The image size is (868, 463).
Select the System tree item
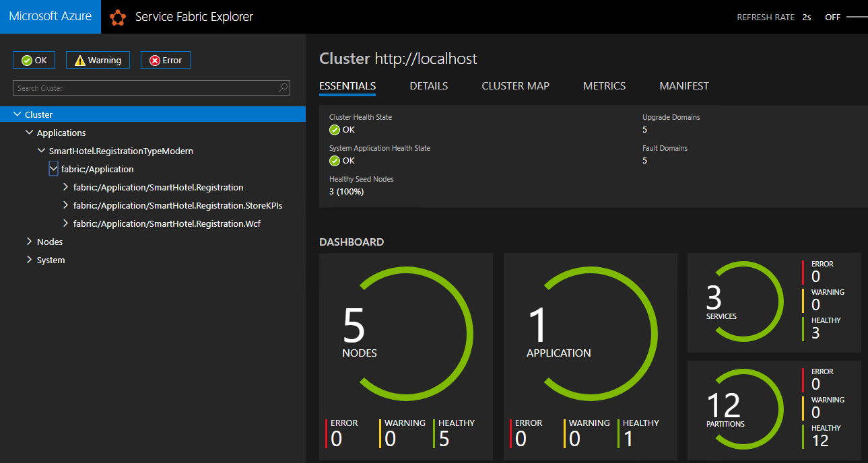(51, 260)
